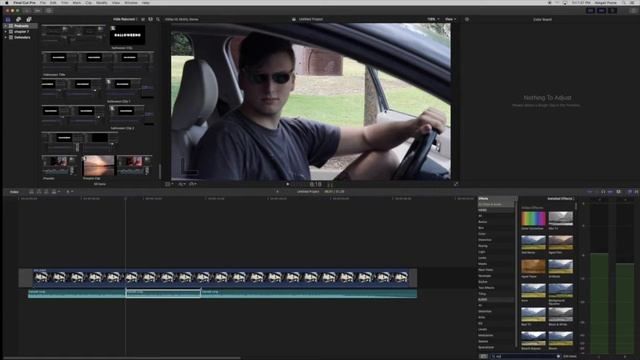
Task: Open the Help menu
Action: 146,2
